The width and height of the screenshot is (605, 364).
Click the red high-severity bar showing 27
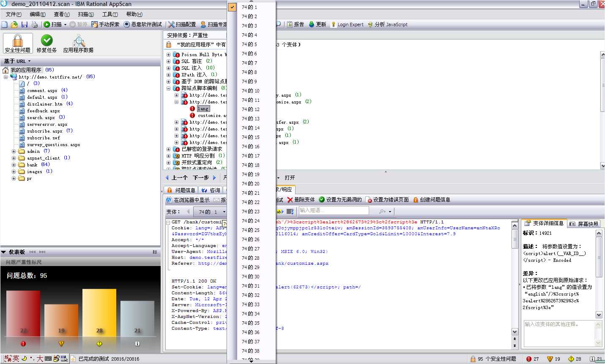coord(23,314)
